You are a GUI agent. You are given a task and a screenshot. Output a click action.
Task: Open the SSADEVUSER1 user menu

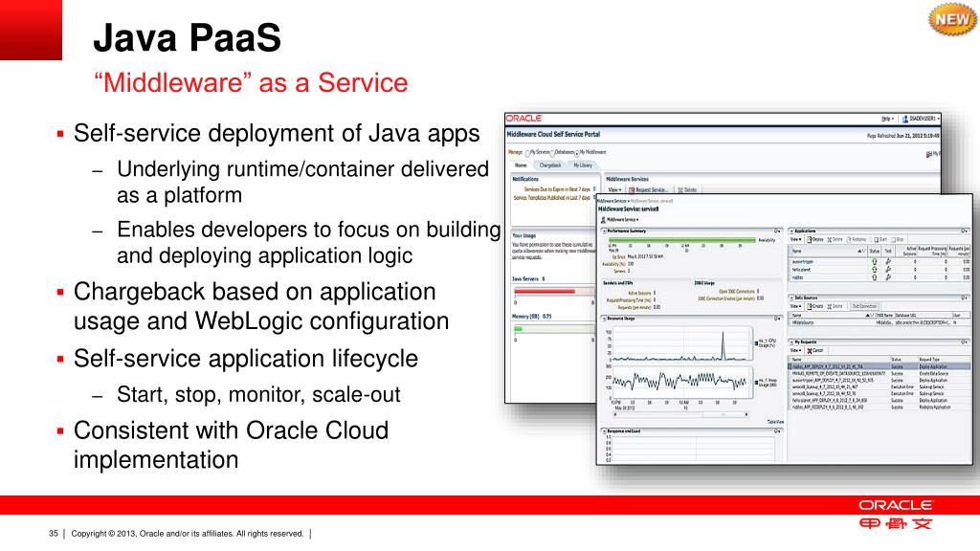[x=922, y=118]
